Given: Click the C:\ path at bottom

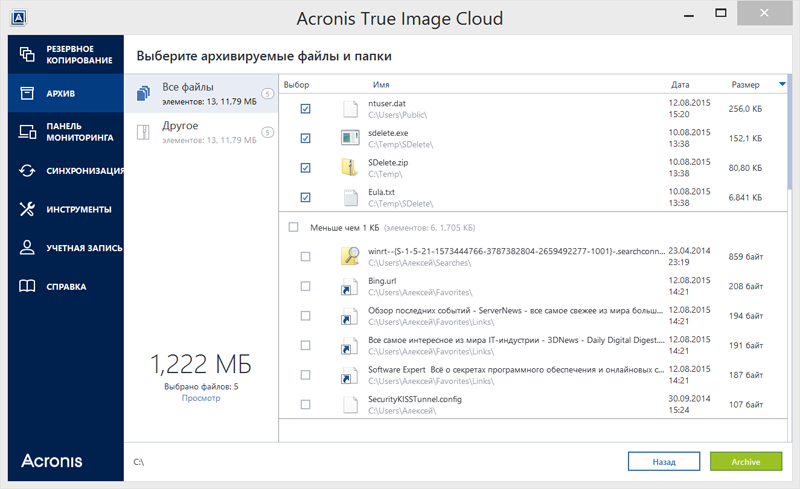Looking at the screenshot, I should pyautogui.click(x=139, y=462).
